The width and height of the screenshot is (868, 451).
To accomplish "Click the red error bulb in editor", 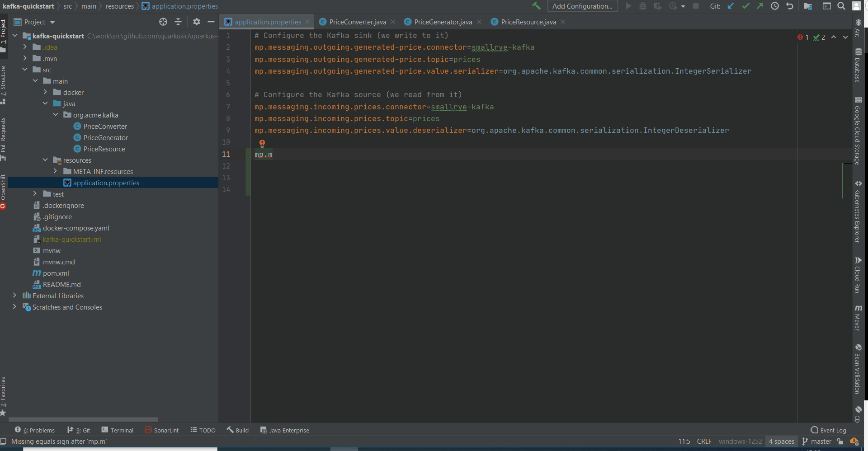I will tap(262, 143).
